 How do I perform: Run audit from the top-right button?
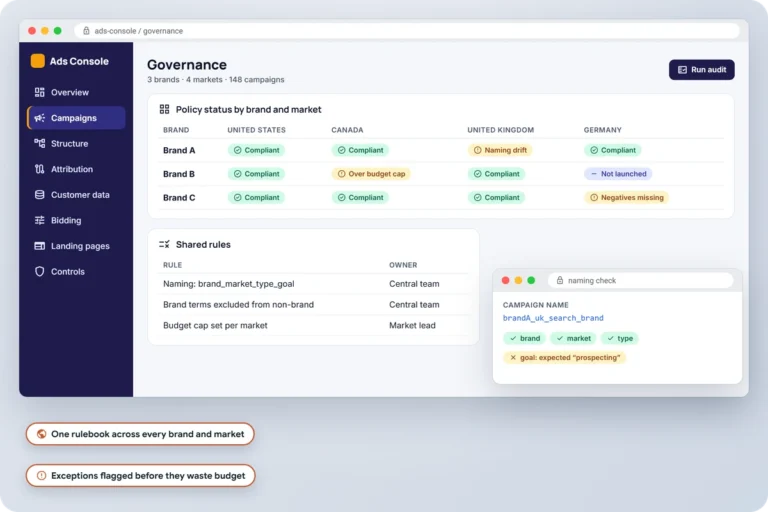tap(701, 70)
